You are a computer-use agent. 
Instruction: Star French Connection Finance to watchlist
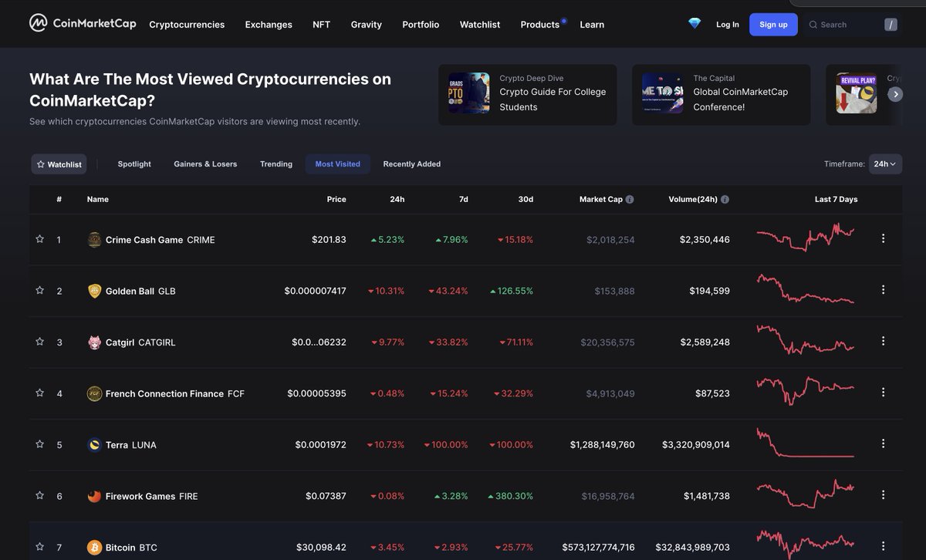pyautogui.click(x=39, y=393)
